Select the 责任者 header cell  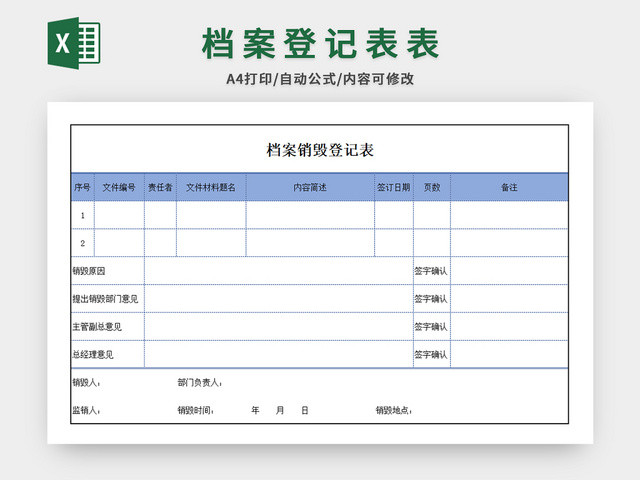[160, 187]
